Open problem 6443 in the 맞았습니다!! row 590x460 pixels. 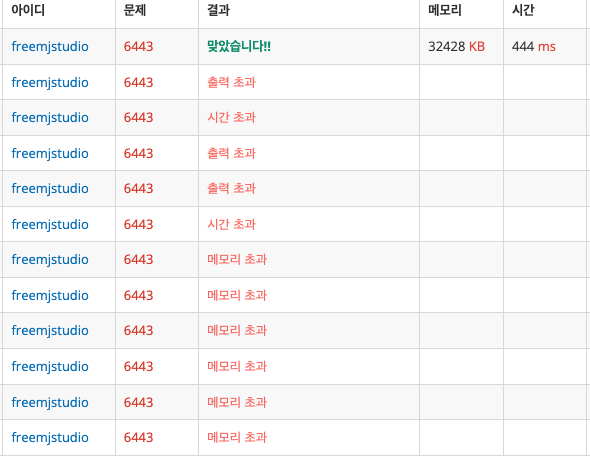(138, 47)
